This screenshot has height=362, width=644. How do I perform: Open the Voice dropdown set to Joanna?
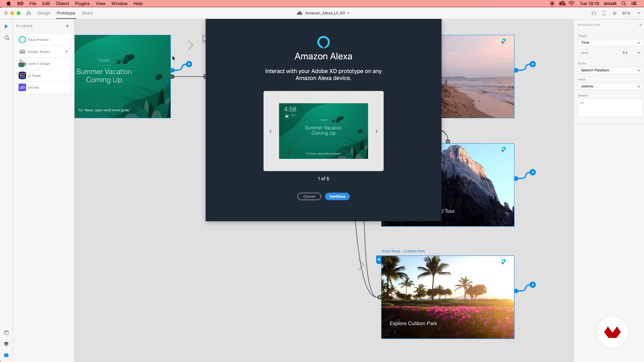point(610,86)
